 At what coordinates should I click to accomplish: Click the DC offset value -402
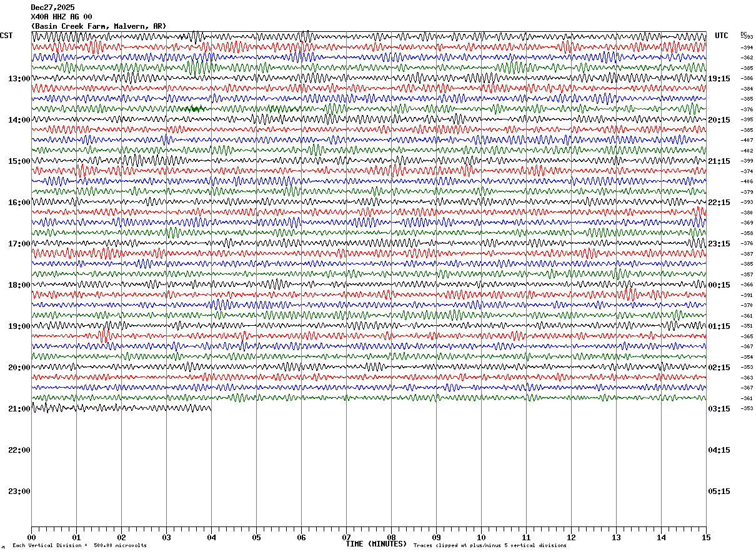[x=747, y=151]
